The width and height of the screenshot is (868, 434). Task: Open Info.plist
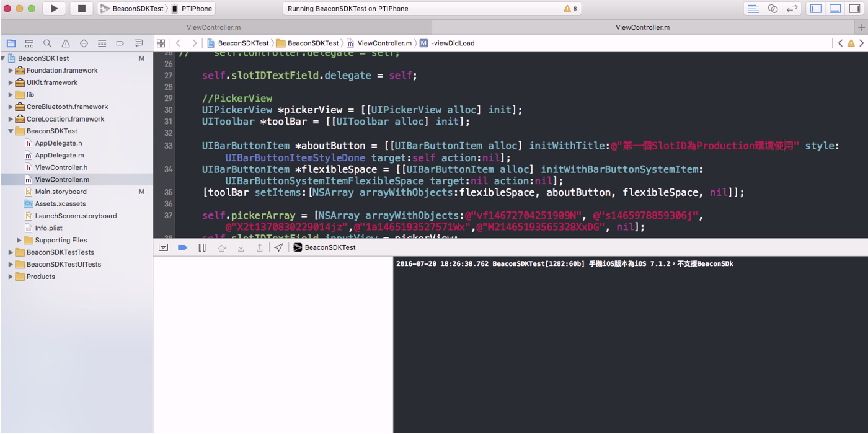tap(48, 228)
